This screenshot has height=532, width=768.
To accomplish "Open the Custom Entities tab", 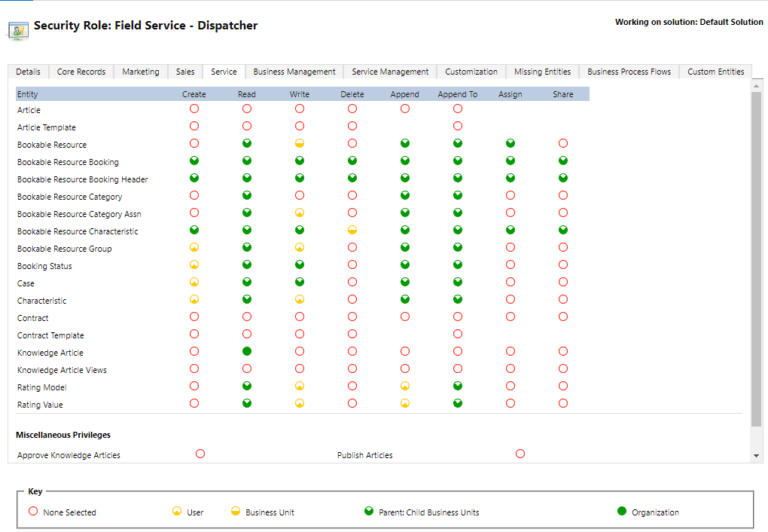I will [715, 72].
